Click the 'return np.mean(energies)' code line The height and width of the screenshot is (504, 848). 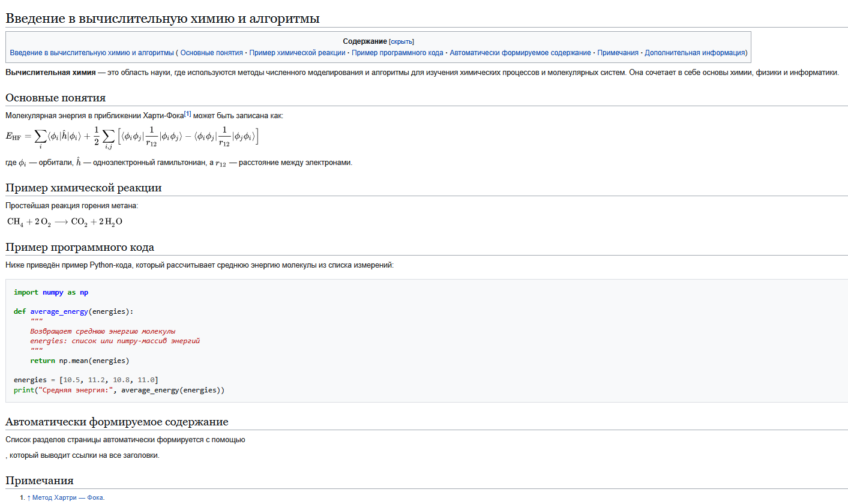[79, 361]
